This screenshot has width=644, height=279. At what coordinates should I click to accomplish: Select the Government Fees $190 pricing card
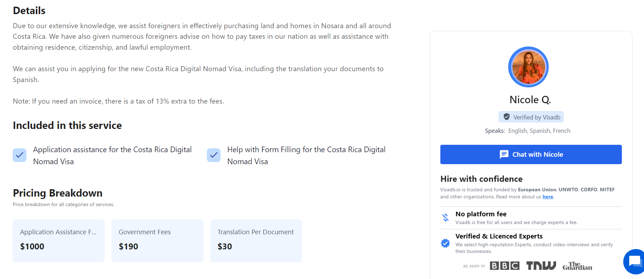(158, 241)
